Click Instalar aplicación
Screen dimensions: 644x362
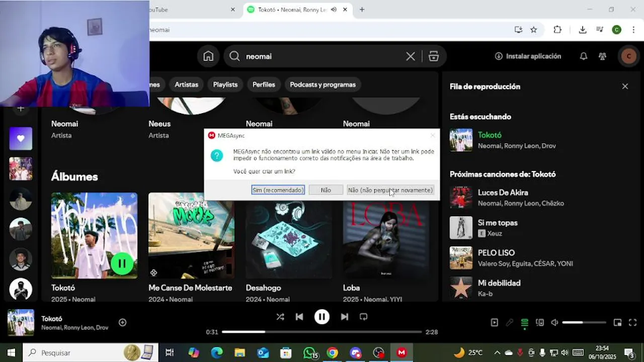pos(528,56)
